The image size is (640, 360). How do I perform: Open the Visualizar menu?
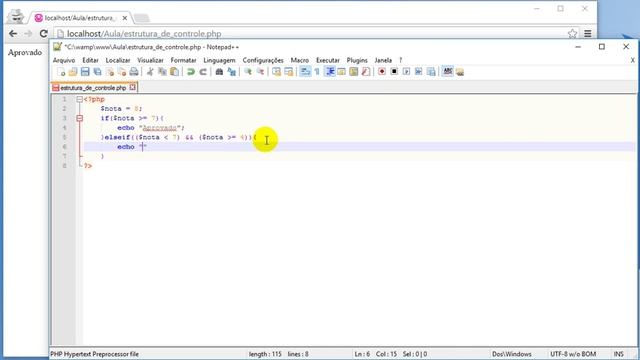pyautogui.click(x=150, y=60)
